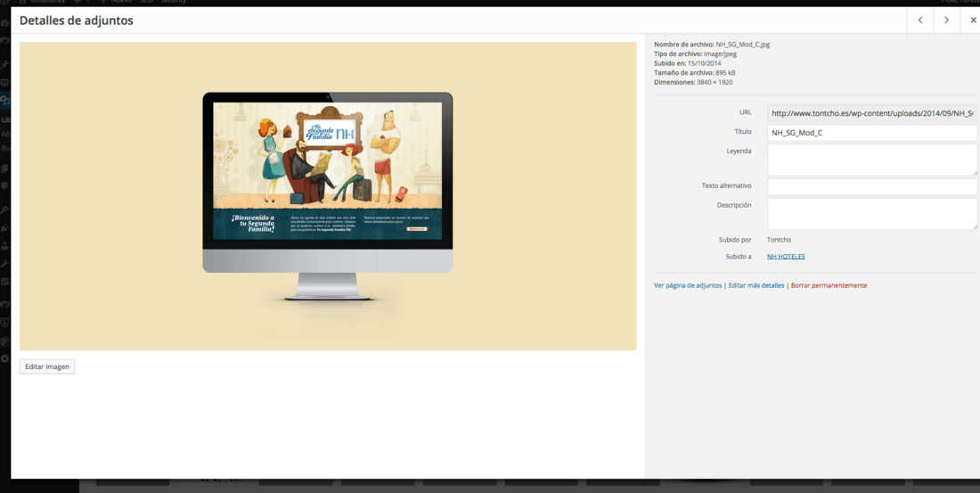The height and width of the screenshot is (493, 980).
Task: Click file name NH_SG_Mod_C.jpg text
Action: point(742,45)
